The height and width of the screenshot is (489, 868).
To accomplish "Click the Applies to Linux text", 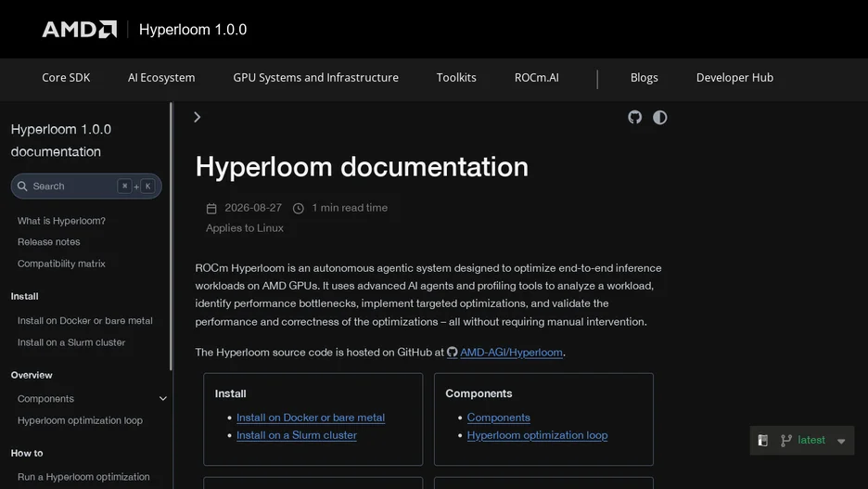I will [x=245, y=228].
